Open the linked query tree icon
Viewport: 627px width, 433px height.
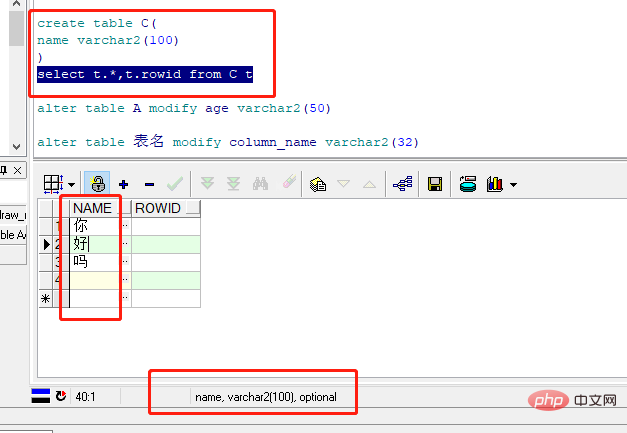402,184
